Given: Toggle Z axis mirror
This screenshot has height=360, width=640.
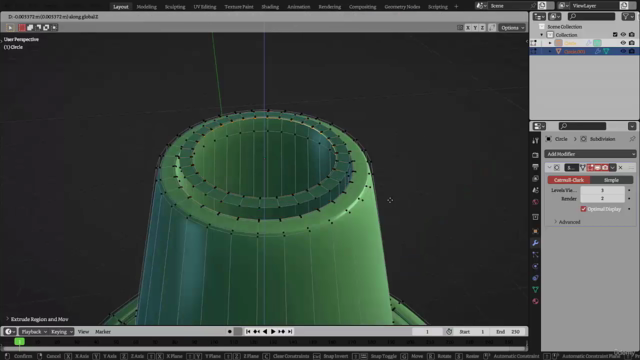Looking at the screenshot, I should [482, 27].
